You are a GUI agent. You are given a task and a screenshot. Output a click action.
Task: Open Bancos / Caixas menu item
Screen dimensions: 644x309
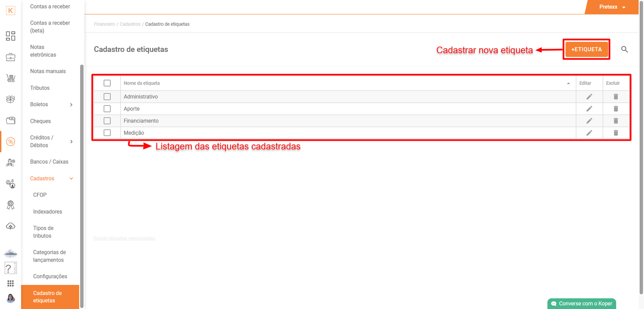tap(49, 162)
